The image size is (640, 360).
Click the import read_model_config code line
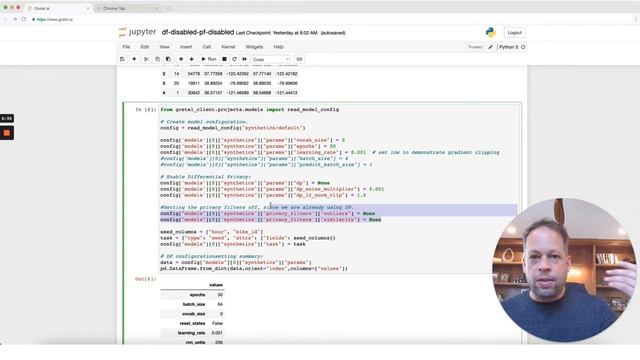pos(249,109)
